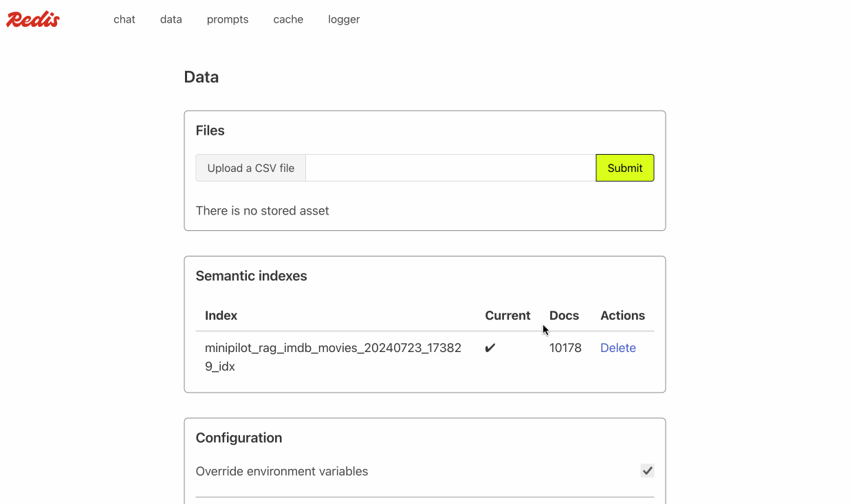Open the prompts page
Image resolution: width=852 pixels, height=504 pixels.
point(228,19)
